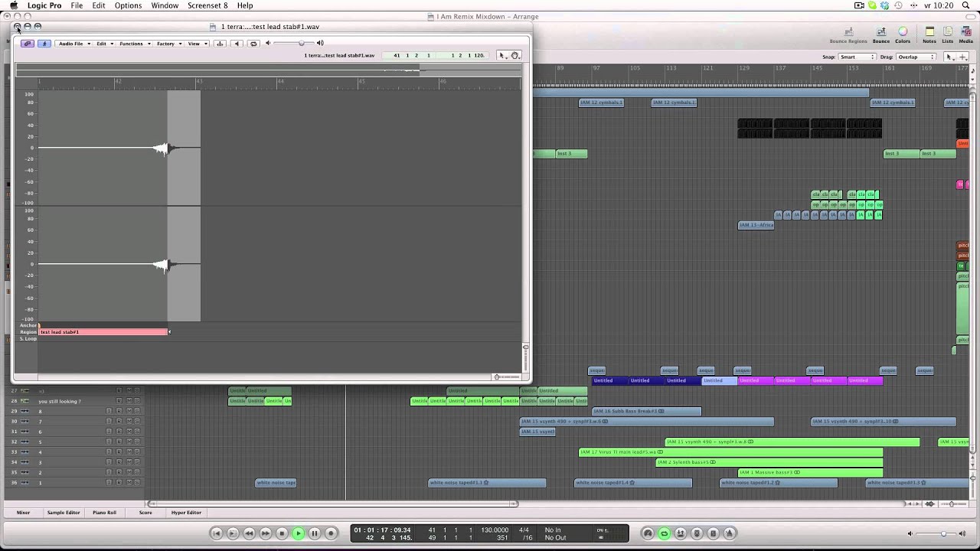
Task: Click the Arrange horizontal scrollbar
Action: (332, 504)
